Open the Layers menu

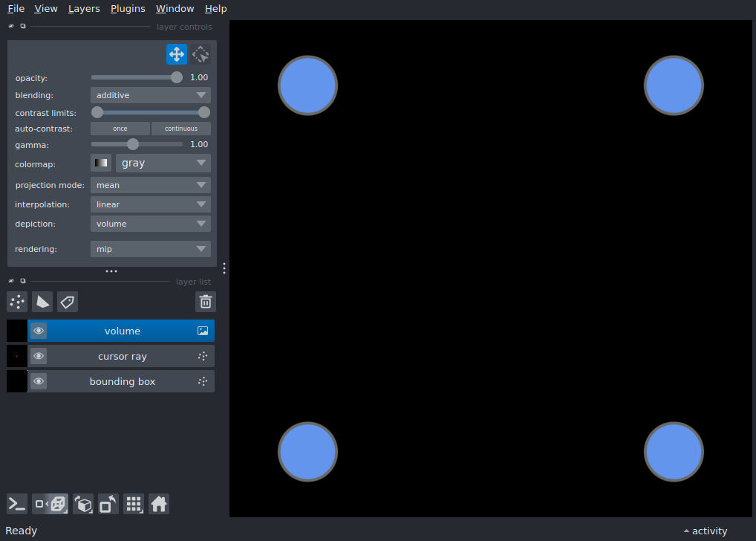pyautogui.click(x=84, y=9)
